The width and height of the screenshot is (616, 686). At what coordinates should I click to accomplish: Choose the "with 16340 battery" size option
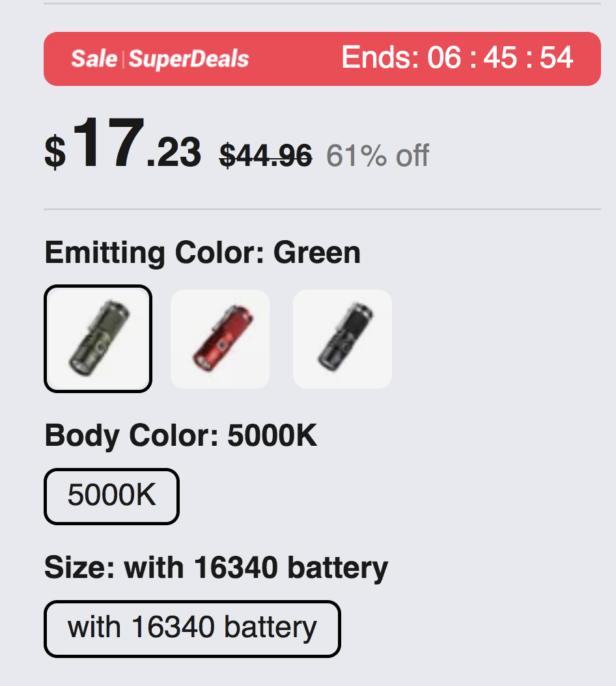coord(192,629)
